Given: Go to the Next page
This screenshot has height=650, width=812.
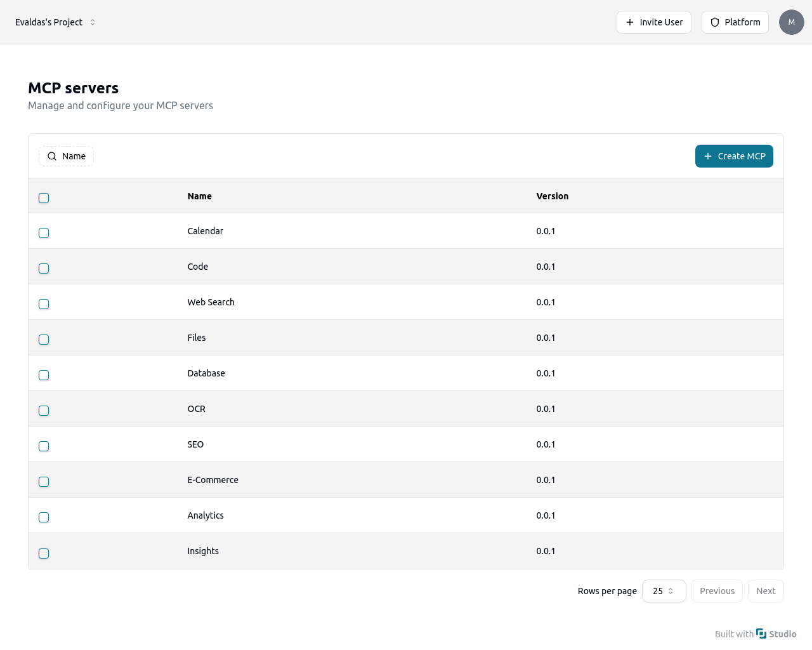Looking at the screenshot, I should point(766,591).
